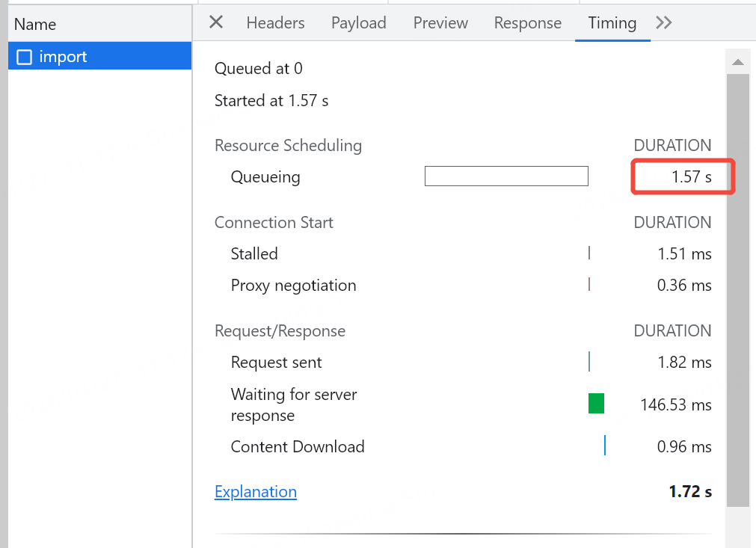Show more tabs with the chevron
Image resolution: width=756 pixels, height=548 pixels.
click(x=663, y=22)
